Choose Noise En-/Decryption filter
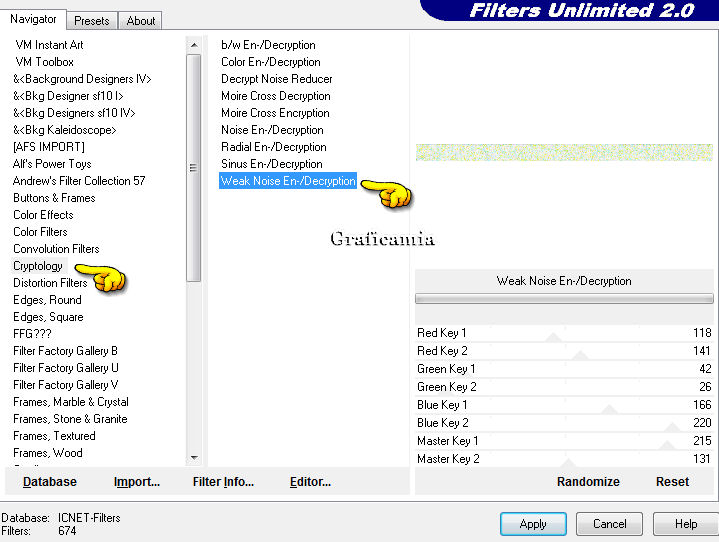Image resolution: width=719 pixels, height=542 pixels. click(272, 130)
